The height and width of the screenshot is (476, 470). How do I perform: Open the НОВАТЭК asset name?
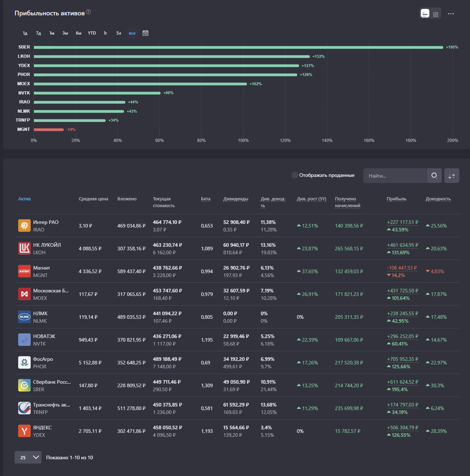pyautogui.click(x=44, y=336)
